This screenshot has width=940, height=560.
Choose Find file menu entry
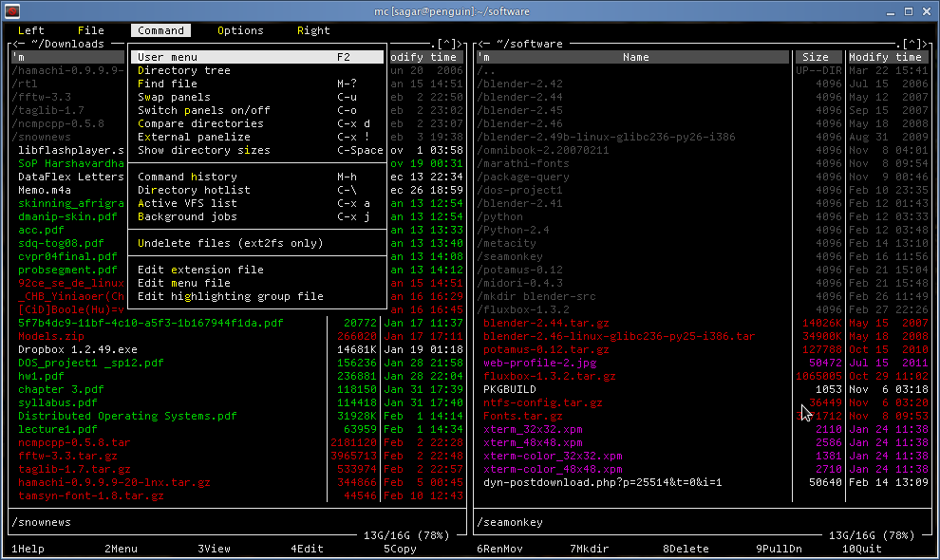(257, 84)
